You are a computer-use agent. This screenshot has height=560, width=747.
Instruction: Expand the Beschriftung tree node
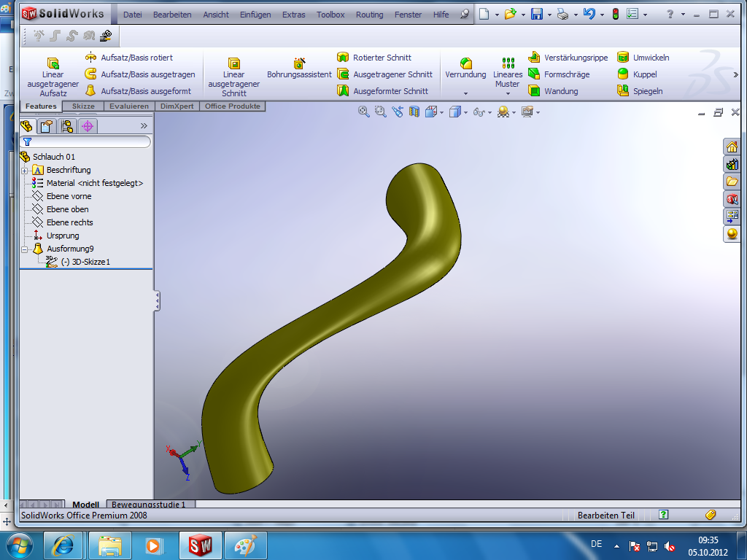pyautogui.click(x=24, y=171)
